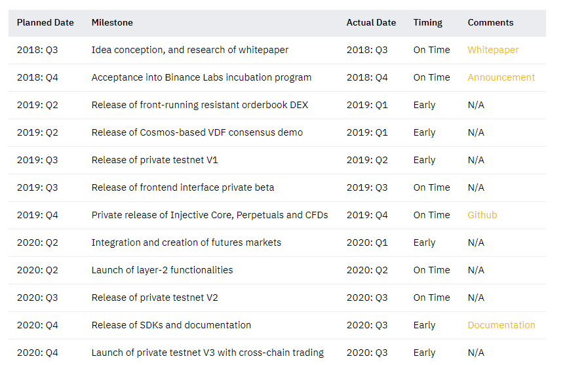The height and width of the screenshot is (365, 588).
Task: Click the Milestone column header
Action: click(x=111, y=22)
